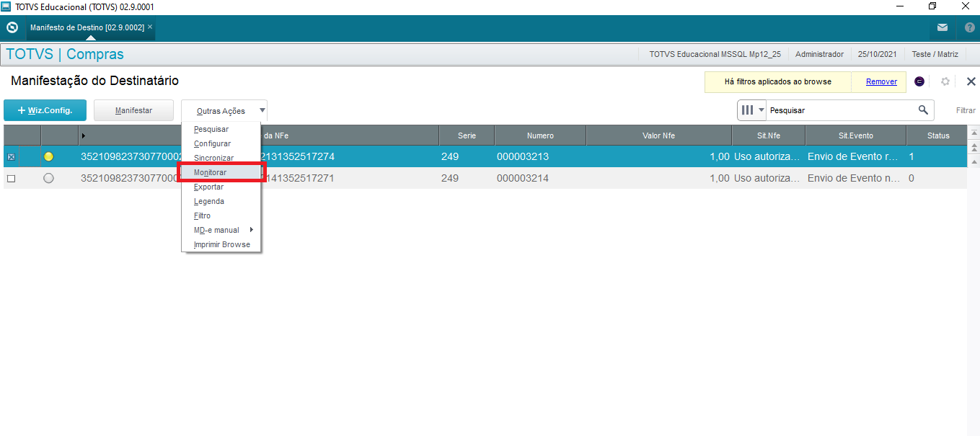Screen dimensions: 980x436
Task: Close the Manifestação do Destinatário browse with the X
Action: click(x=971, y=81)
